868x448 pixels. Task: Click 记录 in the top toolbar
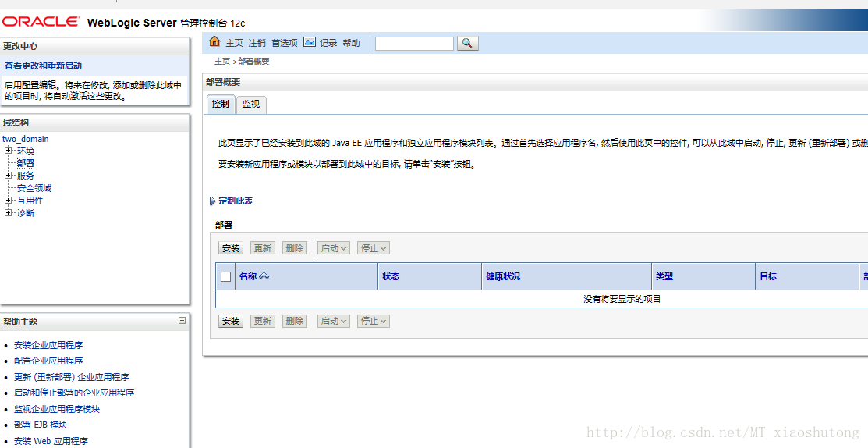[x=328, y=43]
